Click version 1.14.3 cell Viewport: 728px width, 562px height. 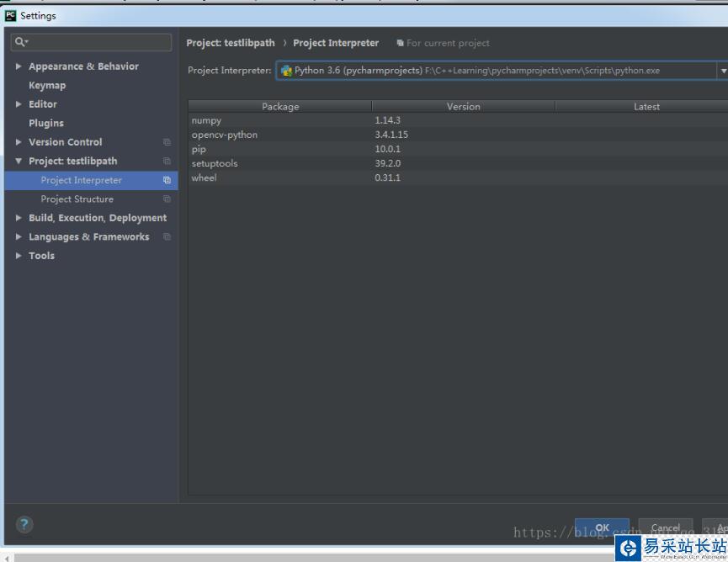[x=388, y=120]
